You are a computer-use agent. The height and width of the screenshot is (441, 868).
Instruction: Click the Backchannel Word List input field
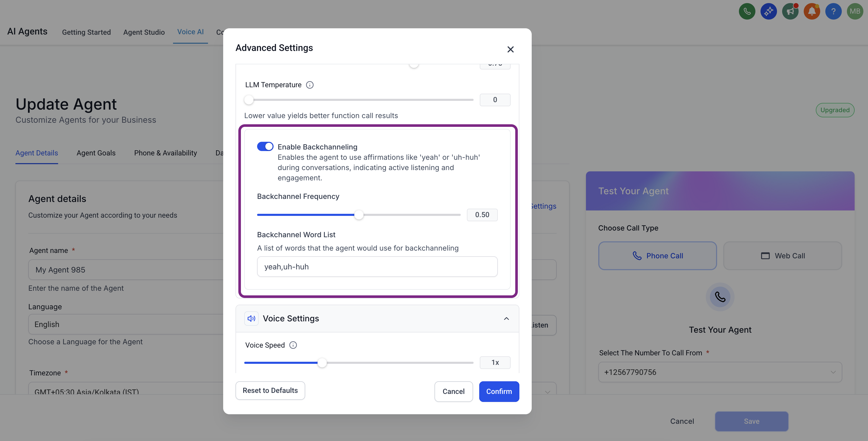pyautogui.click(x=377, y=267)
